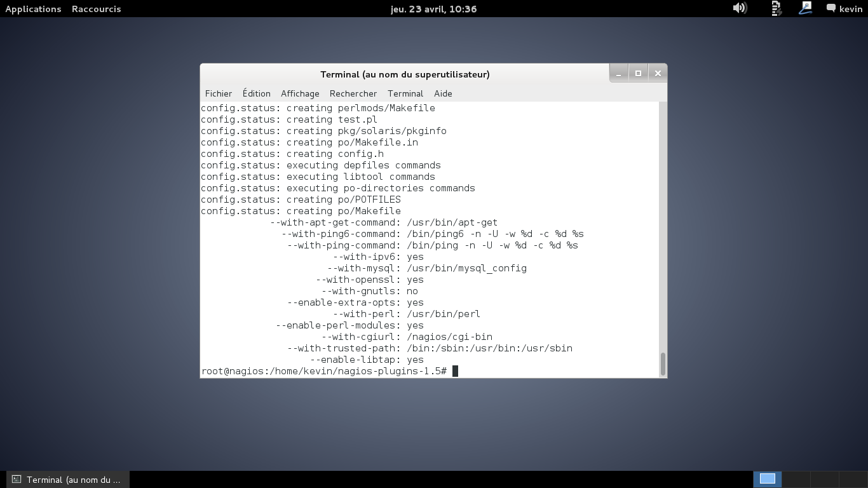Open the Raccourcis places menu

96,9
